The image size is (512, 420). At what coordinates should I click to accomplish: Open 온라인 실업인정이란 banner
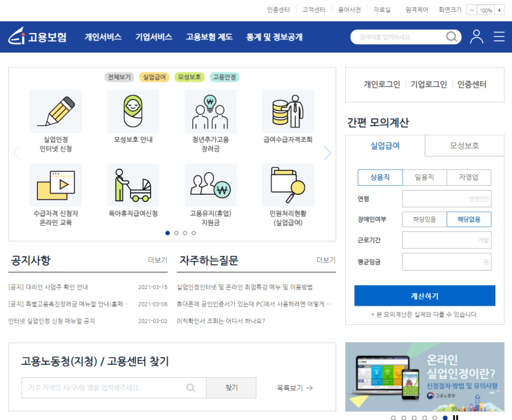(x=424, y=377)
